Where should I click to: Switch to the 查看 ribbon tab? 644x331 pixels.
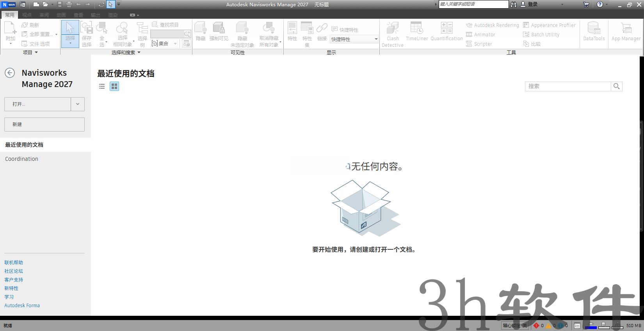78,15
